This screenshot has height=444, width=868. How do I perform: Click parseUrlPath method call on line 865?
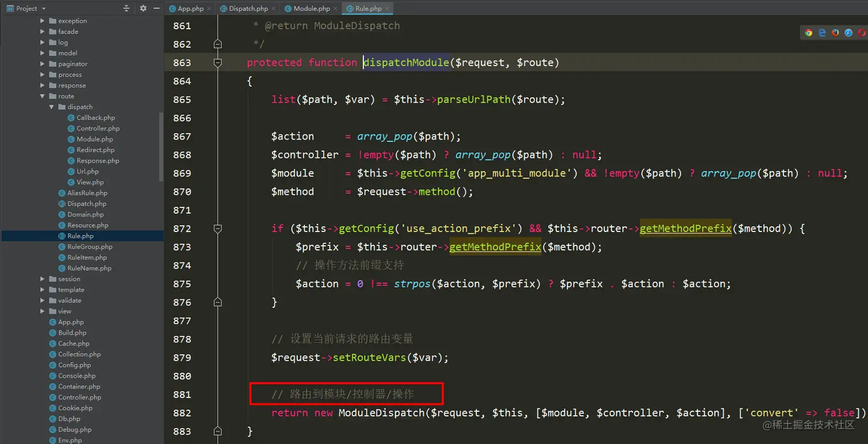coord(474,99)
